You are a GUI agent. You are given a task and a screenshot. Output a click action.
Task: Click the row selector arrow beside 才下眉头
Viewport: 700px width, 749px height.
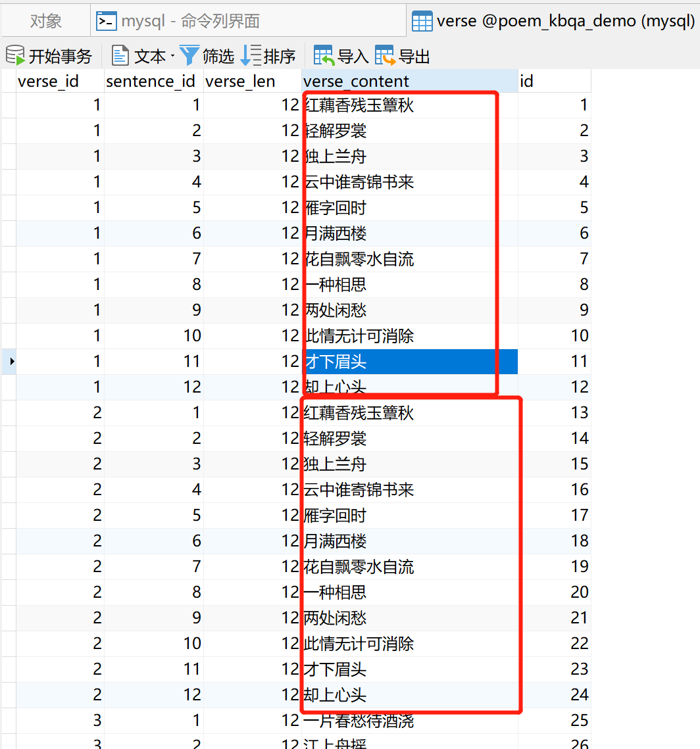click(x=11, y=361)
